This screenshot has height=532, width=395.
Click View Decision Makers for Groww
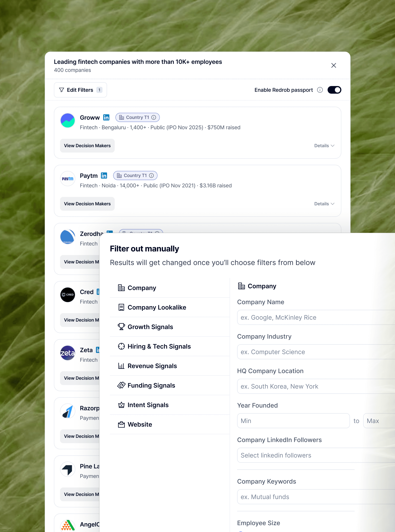[87, 146]
